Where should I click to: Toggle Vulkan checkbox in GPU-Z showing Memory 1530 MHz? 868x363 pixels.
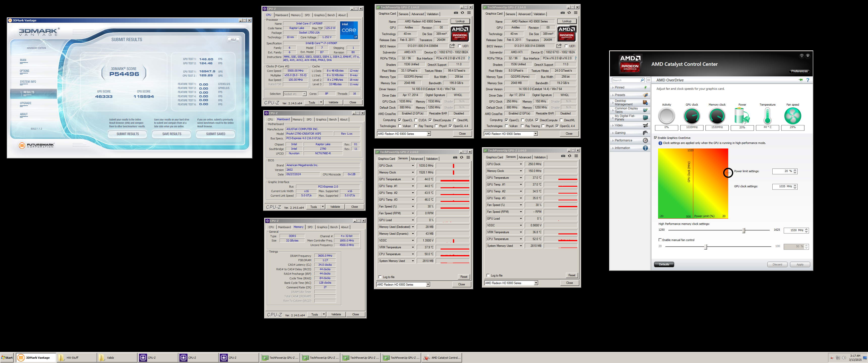400,126
